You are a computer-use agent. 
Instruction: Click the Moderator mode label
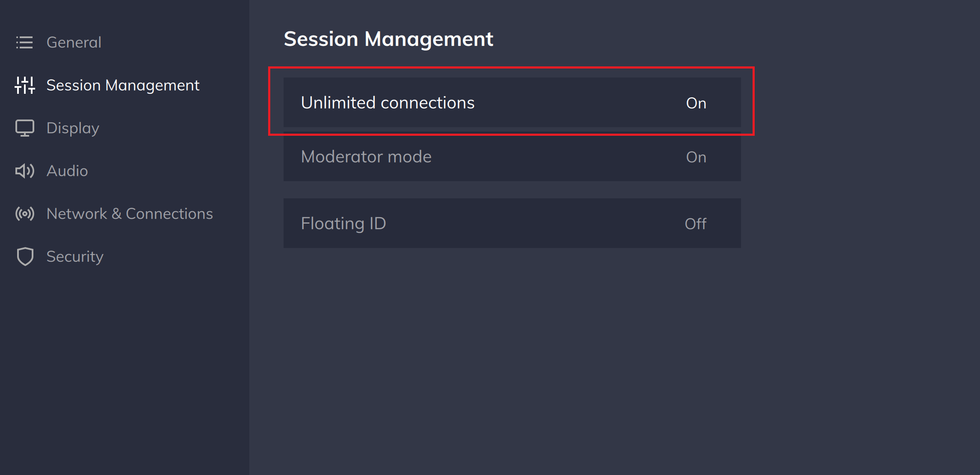tap(366, 157)
